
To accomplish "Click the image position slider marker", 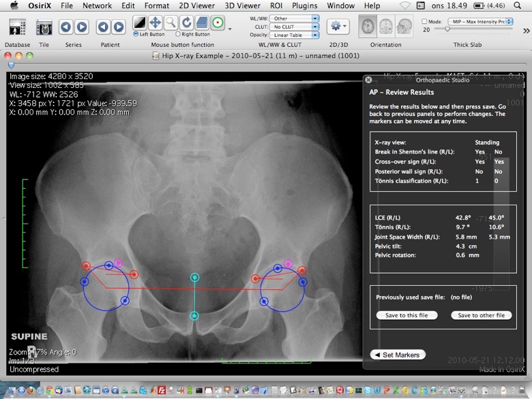I will pos(11,65).
